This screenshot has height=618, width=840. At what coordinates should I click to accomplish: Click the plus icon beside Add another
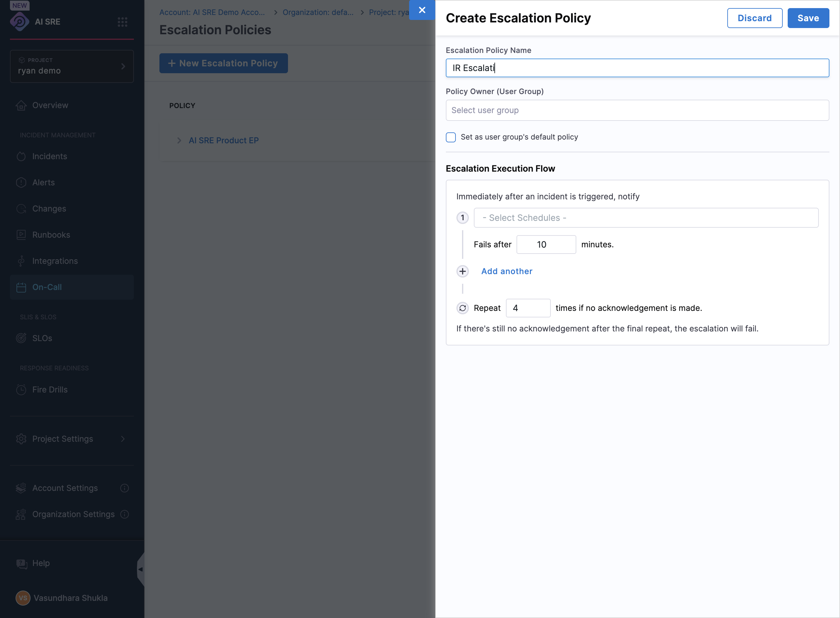(x=462, y=271)
